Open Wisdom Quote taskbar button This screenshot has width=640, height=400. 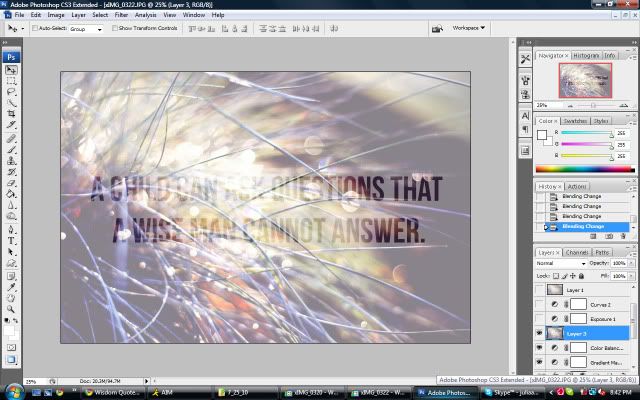113,393
